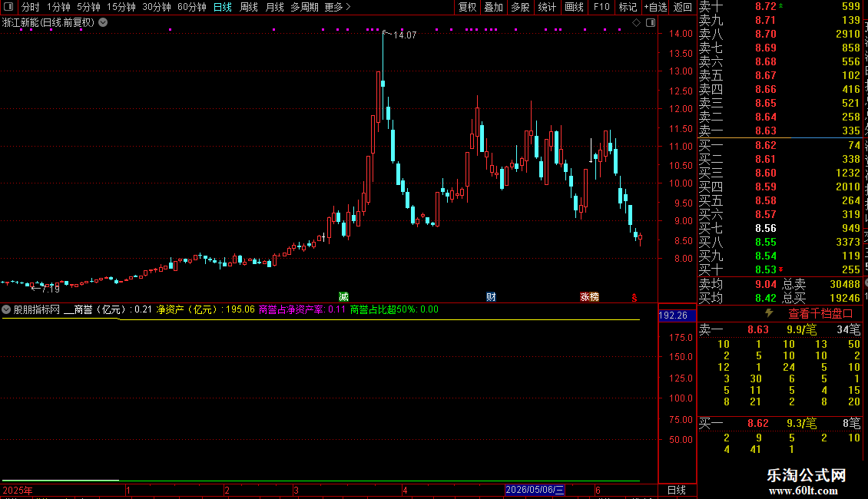The height and width of the screenshot is (499, 868).
Task: Click the 商誉占净资产率: 0.11 label
Action: point(302,310)
